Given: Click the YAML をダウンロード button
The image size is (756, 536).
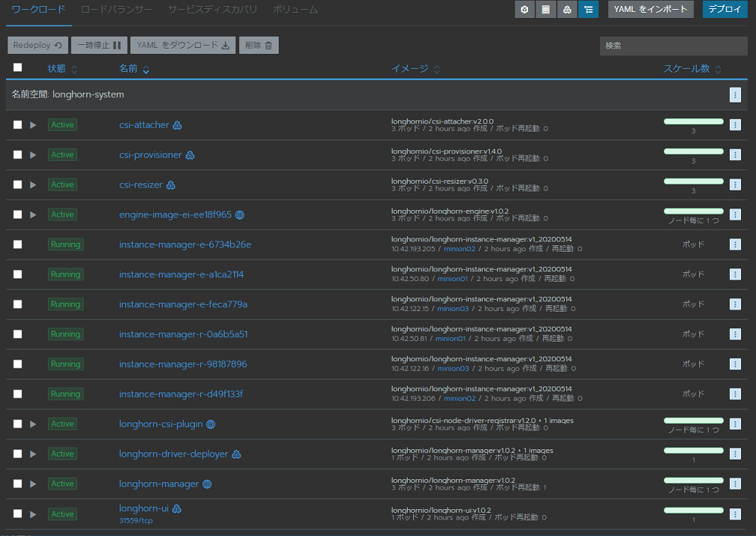Looking at the screenshot, I should [183, 46].
